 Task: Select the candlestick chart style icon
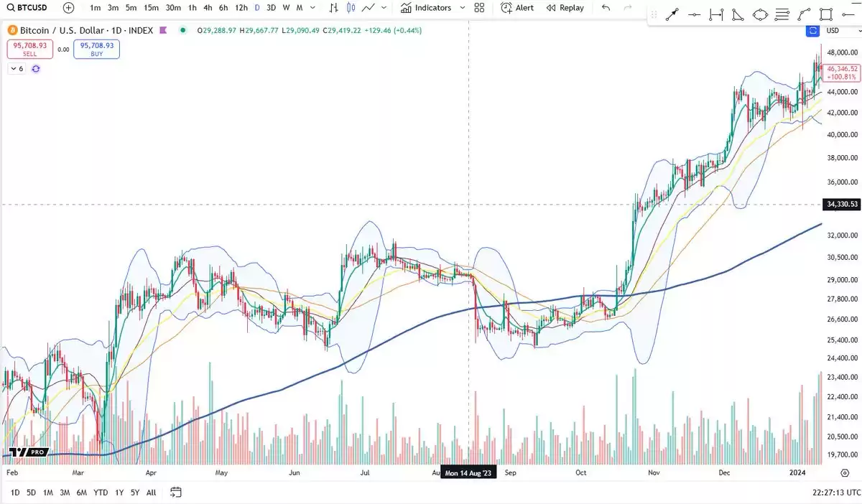(x=351, y=7)
